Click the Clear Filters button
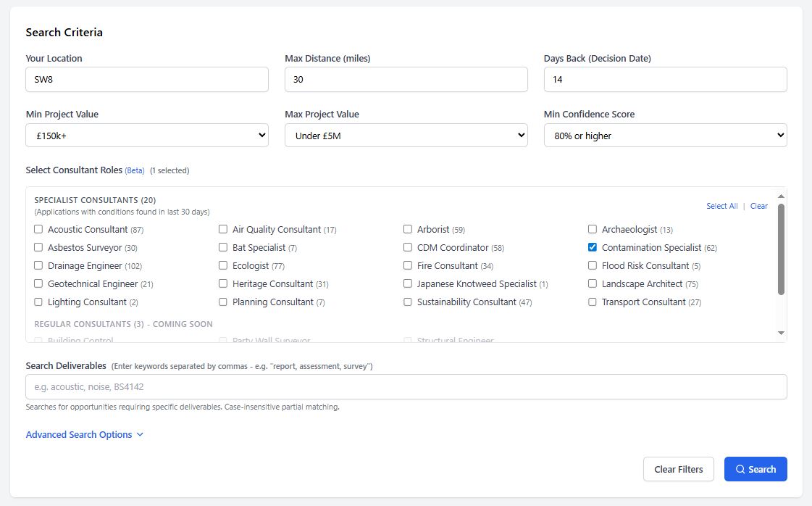 (679, 469)
